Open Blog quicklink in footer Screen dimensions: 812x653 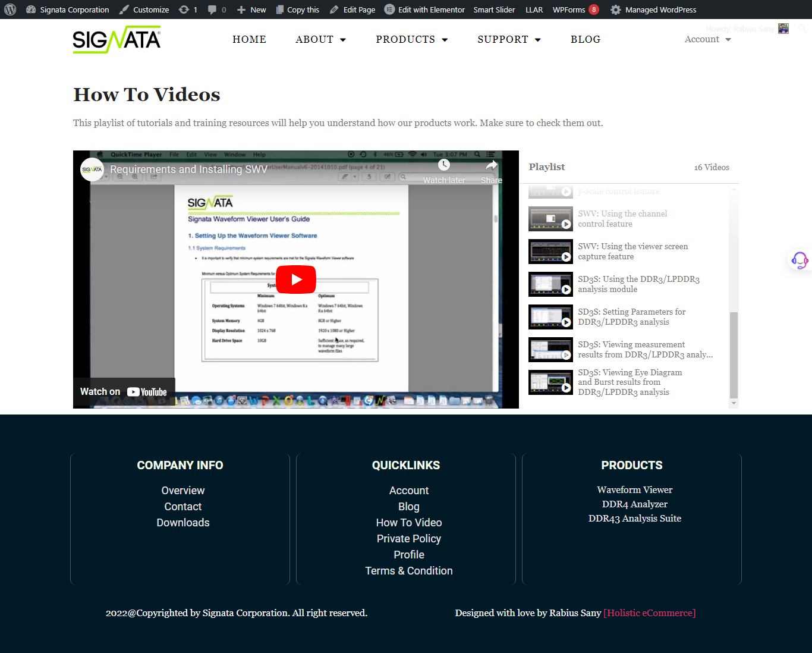tap(409, 507)
